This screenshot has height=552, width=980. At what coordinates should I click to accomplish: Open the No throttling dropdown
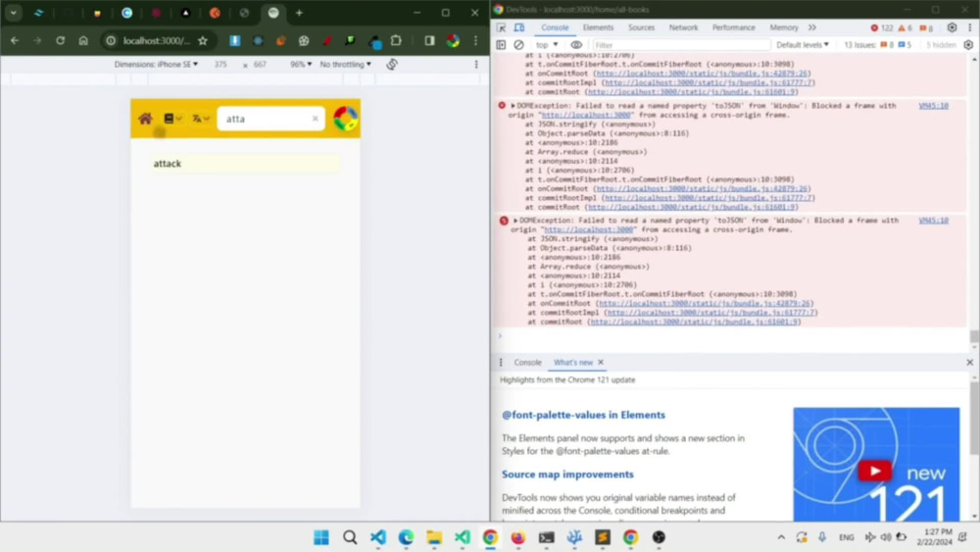tap(345, 65)
